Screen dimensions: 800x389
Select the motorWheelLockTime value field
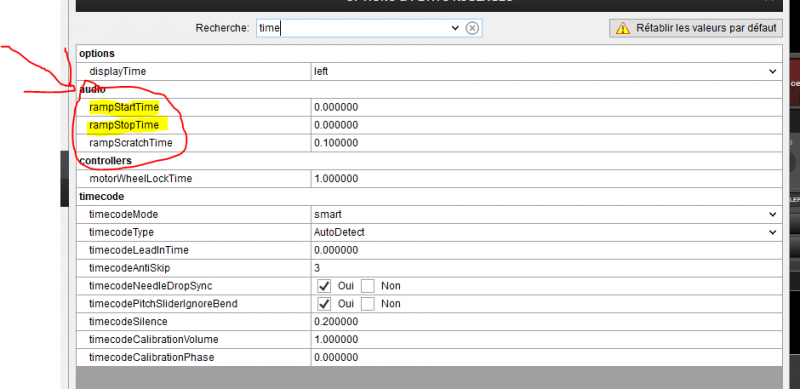[546, 179]
